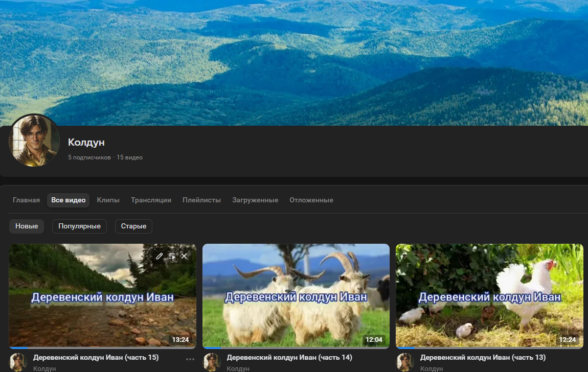This screenshot has height=372, width=588.
Task: Click the watch progress bar under part 13 thumbnail
Action: point(489,348)
